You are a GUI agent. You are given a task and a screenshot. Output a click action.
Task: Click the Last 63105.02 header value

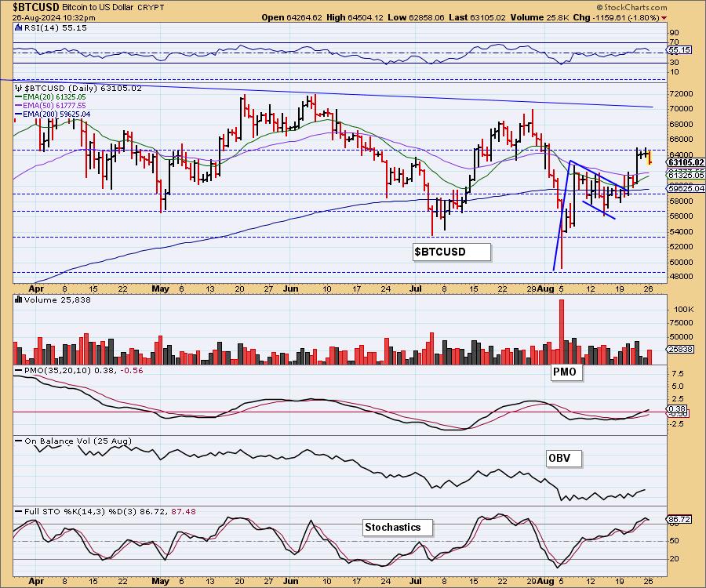click(x=477, y=17)
